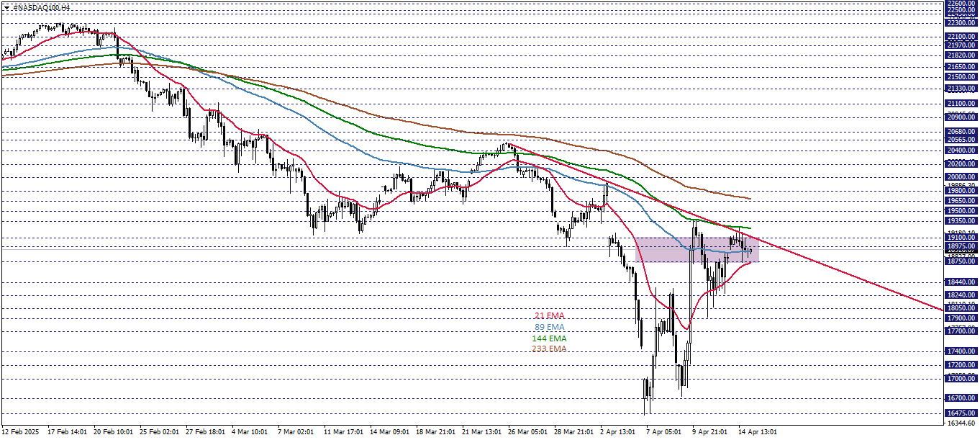Click the 18750.00 price level label
This screenshot has height=440, width=980.
click(962, 261)
